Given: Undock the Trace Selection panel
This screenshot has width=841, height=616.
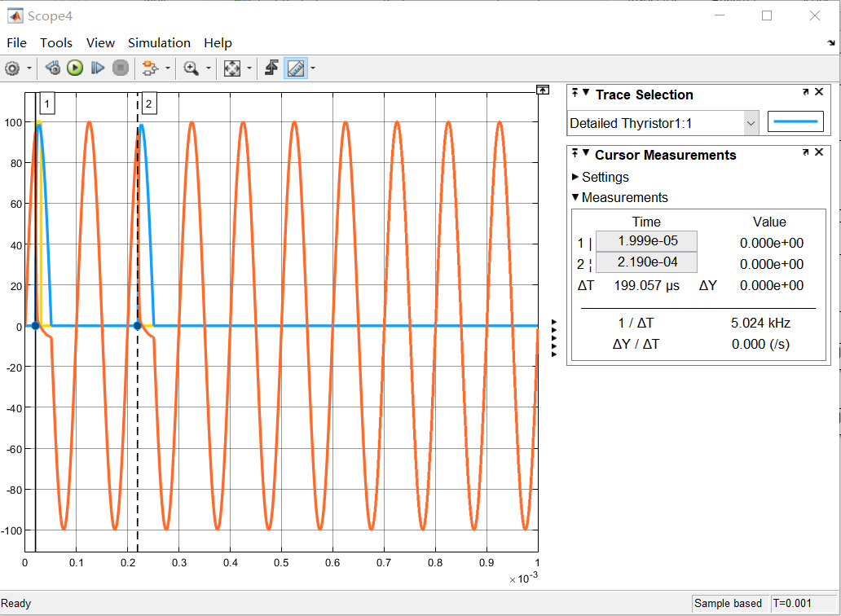Looking at the screenshot, I should coord(806,92).
